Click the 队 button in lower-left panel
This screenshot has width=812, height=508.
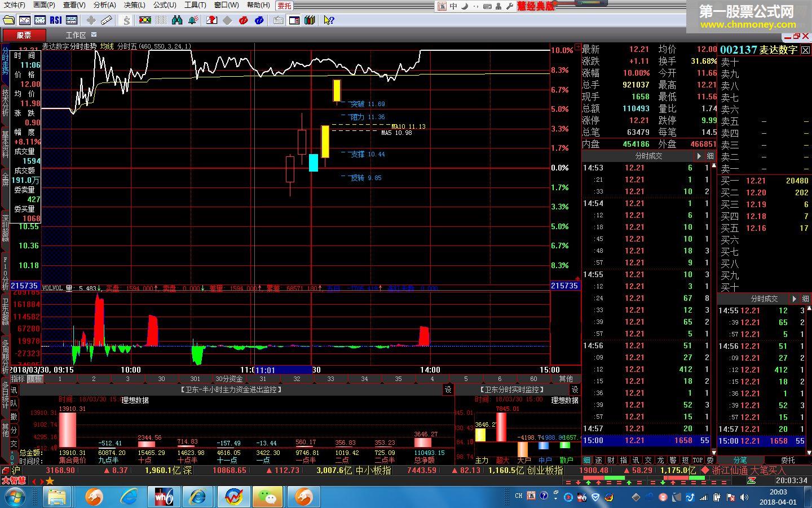[x=14, y=404]
